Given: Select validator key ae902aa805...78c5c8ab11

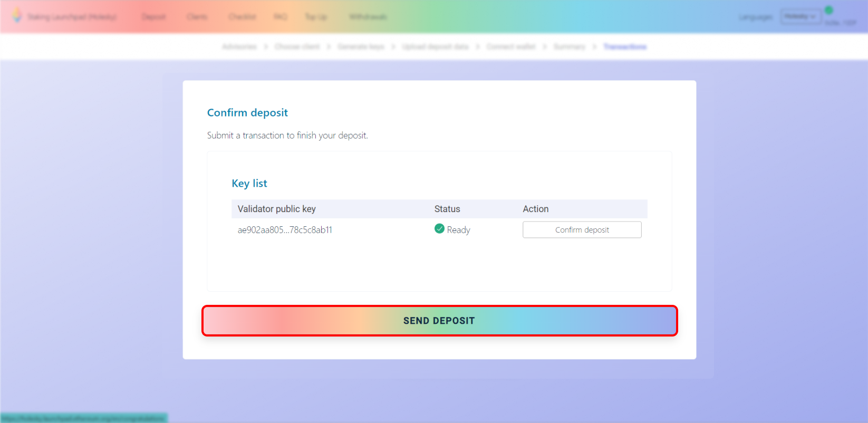Looking at the screenshot, I should 285,230.
